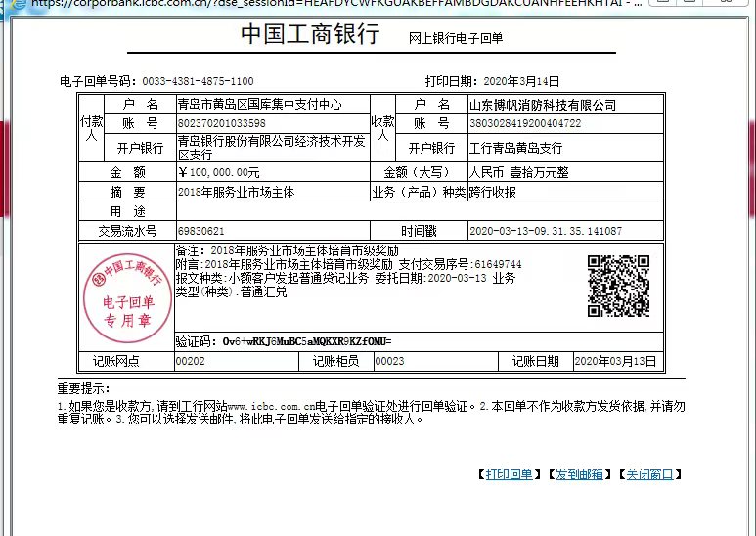Select the receipt number 0033-4381-4875-1100
756x536 pixels.
pos(198,81)
